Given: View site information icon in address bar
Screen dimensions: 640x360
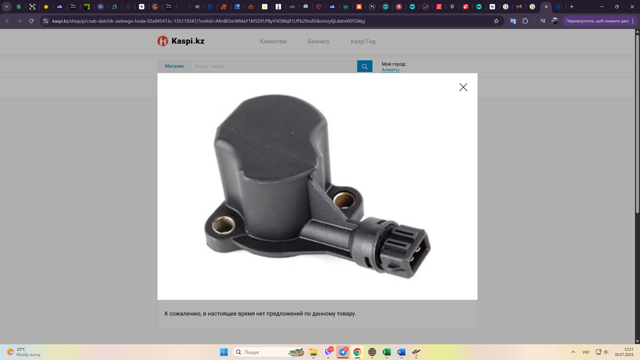Looking at the screenshot, I should click(x=46, y=21).
